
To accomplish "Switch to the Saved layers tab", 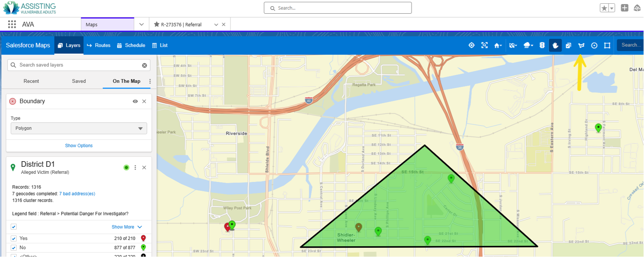I will pyautogui.click(x=79, y=81).
